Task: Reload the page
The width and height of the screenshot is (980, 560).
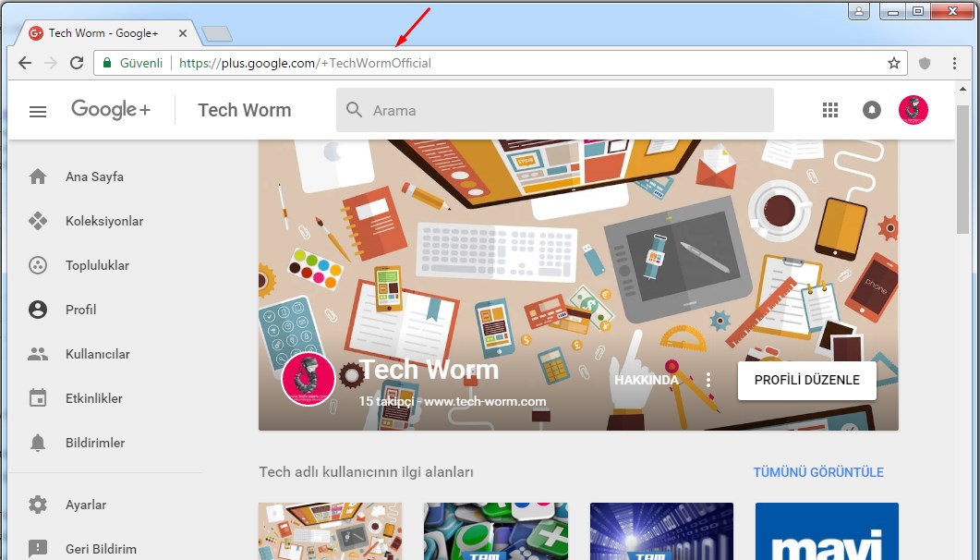Action: 77,63
